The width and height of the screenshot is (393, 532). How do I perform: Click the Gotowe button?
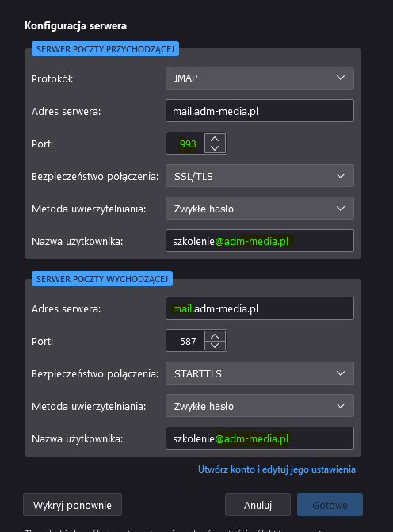330,505
